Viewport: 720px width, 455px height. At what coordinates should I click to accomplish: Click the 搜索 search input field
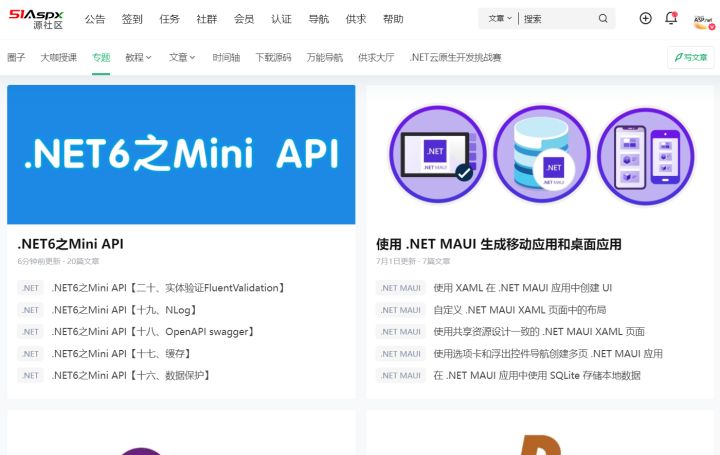pyautogui.click(x=557, y=18)
